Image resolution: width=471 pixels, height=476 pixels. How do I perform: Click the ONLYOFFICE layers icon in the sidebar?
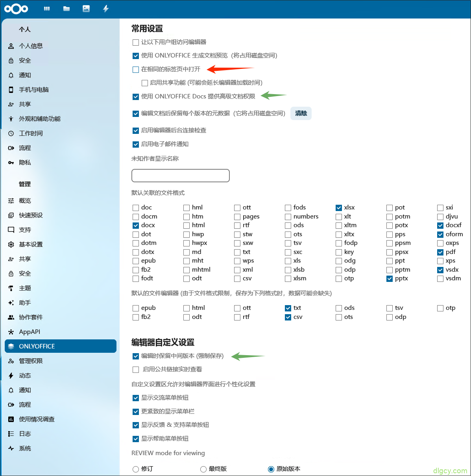pos(11,346)
